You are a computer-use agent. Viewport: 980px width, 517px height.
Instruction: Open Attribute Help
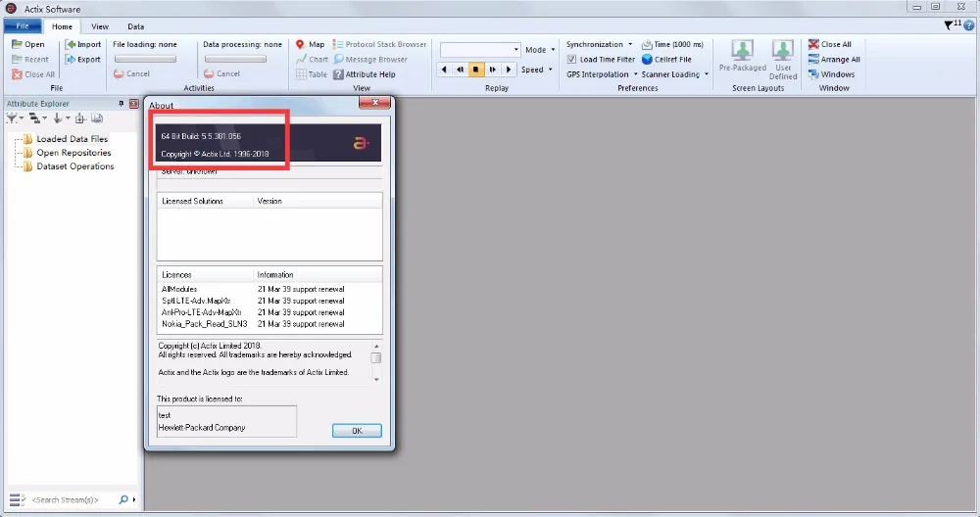[364, 74]
